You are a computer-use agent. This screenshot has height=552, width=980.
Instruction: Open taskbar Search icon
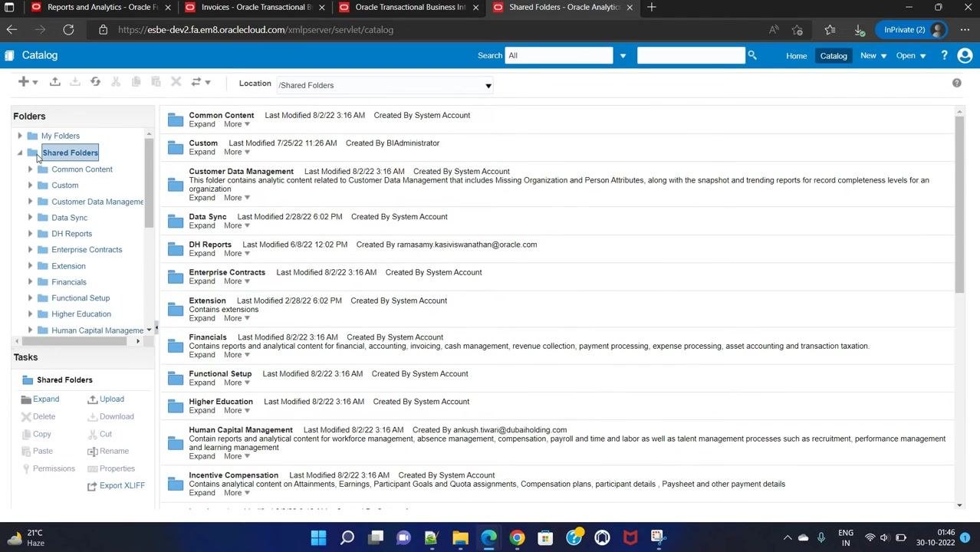347,537
